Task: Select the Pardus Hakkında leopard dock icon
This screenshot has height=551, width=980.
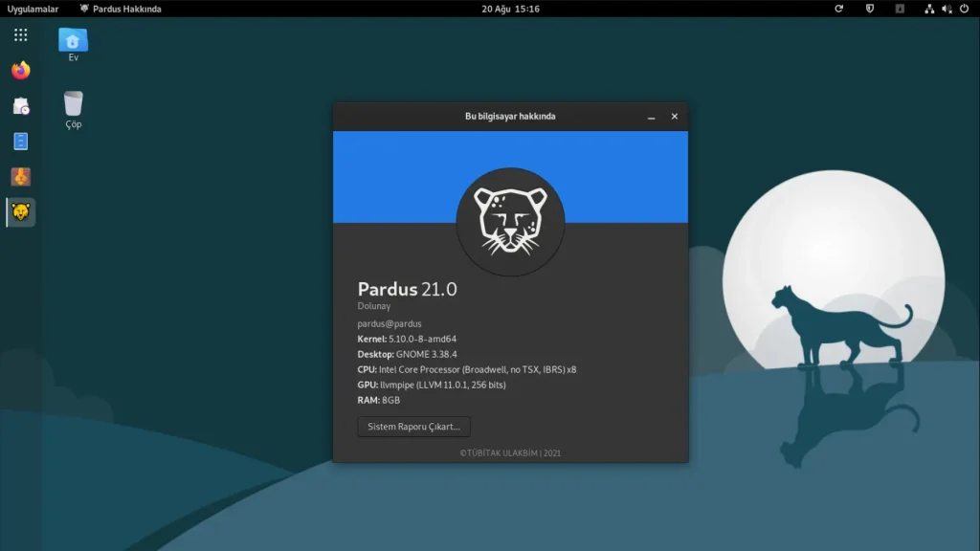Action: (x=21, y=212)
